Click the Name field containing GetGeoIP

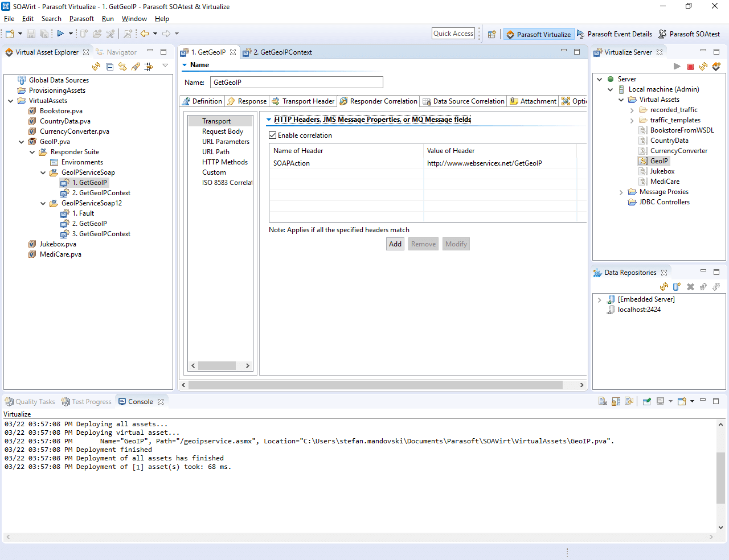click(297, 83)
